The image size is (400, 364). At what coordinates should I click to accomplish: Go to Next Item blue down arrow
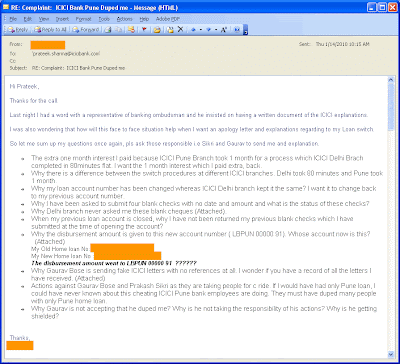pos(208,30)
